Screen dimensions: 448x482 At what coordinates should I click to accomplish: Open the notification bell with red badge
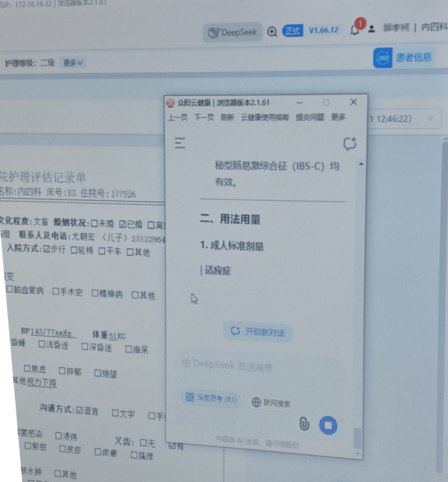click(x=354, y=30)
